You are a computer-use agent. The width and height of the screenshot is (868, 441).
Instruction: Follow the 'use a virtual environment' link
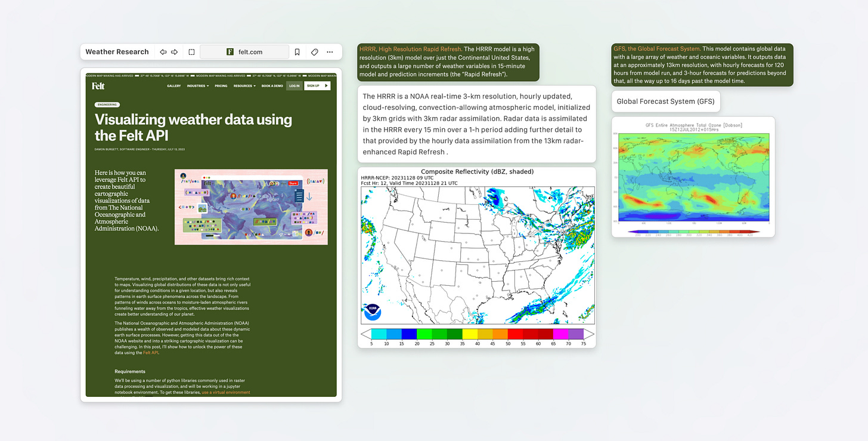click(226, 392)
